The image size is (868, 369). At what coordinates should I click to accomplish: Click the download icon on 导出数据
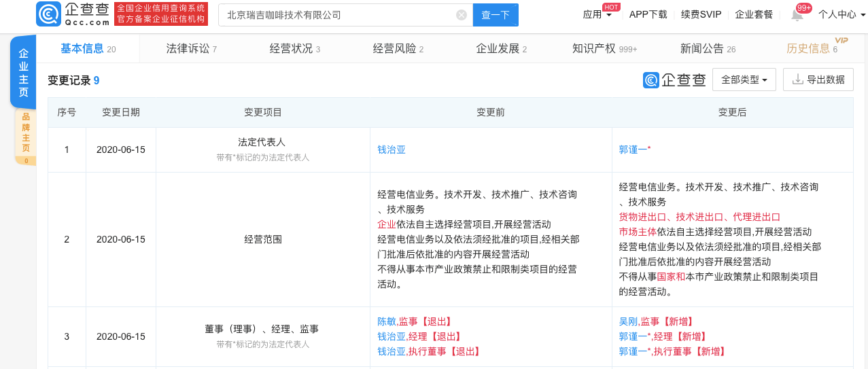798,80
